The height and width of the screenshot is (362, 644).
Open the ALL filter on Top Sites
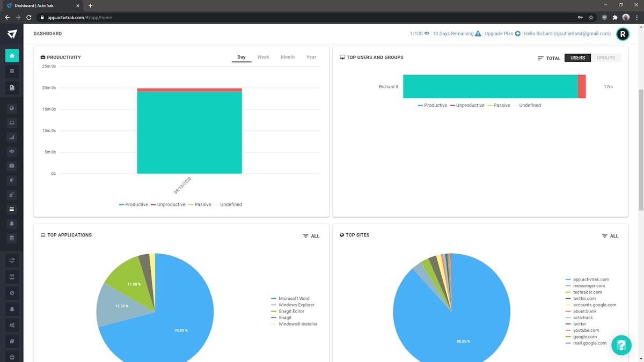(610, 236)
